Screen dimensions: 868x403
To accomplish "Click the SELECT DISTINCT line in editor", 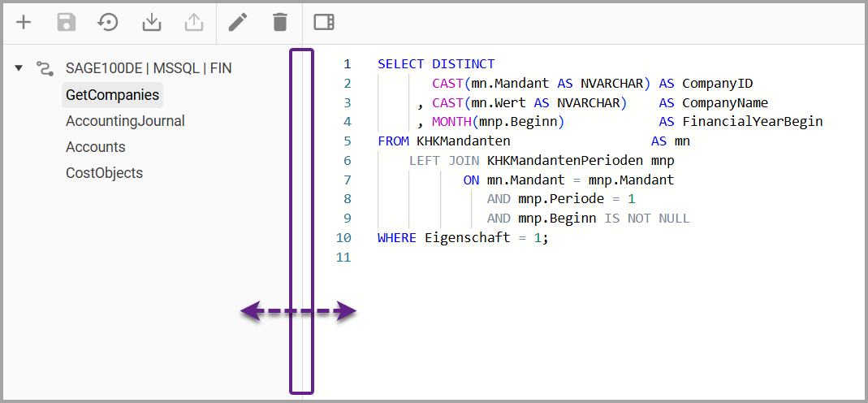I will 436,63.
